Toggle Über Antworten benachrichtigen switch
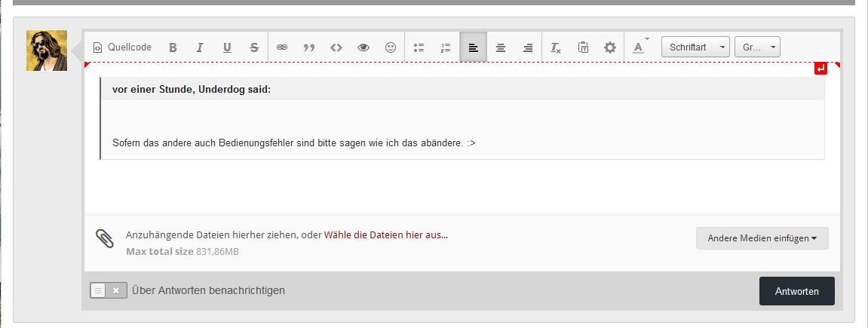The height and width of the screenshot is (328, 868). click(109, 290)
